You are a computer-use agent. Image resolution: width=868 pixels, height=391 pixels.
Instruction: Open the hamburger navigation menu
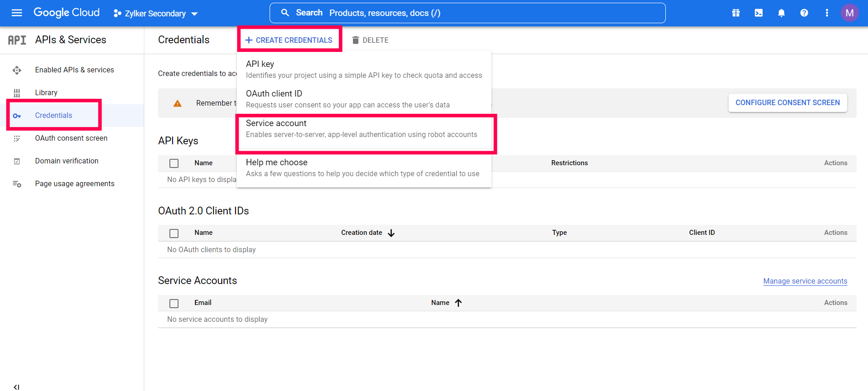pos(17,13)
